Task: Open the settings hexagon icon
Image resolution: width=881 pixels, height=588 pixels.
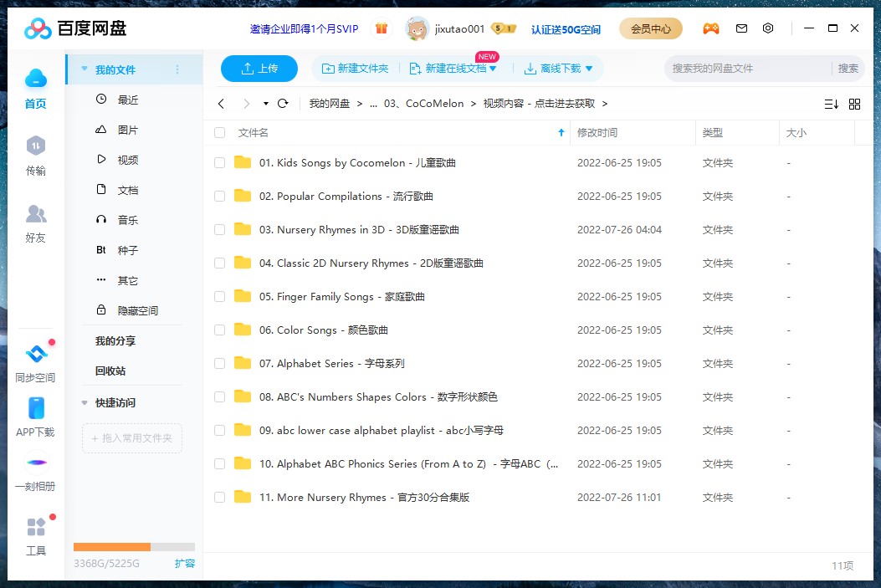Action: 768,28
